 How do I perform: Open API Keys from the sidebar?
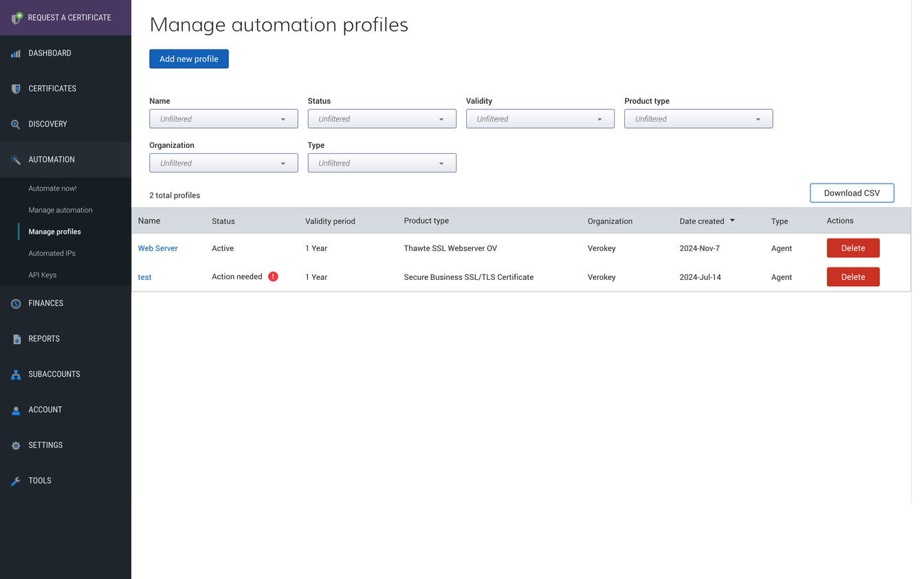[x=43, y=274]
